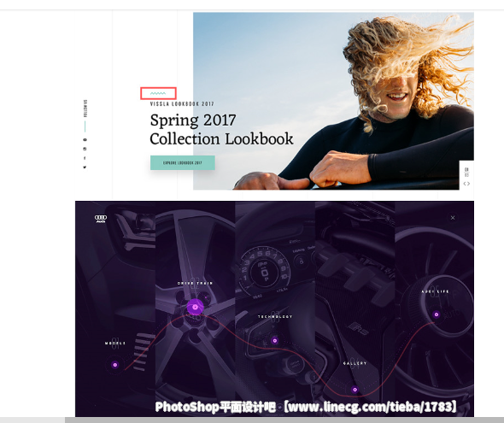Click the Gallery label
Screen dimensions: 504x423
tap(355, 363)
